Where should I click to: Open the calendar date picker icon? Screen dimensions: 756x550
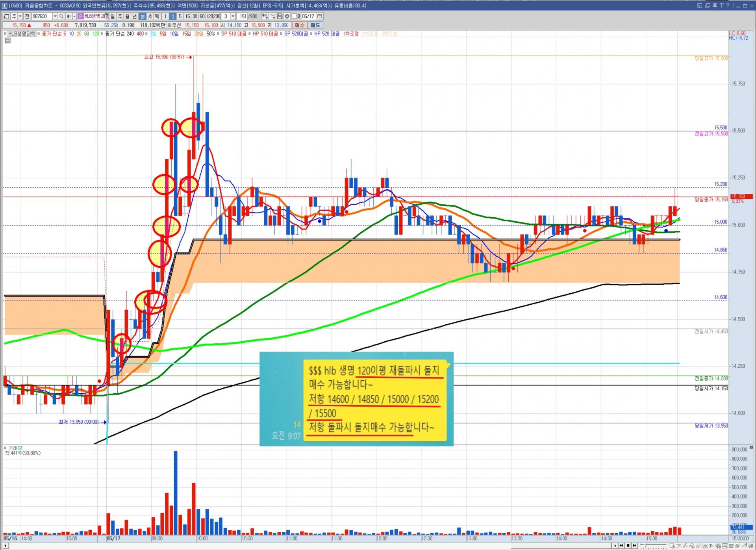coord(320,16)
